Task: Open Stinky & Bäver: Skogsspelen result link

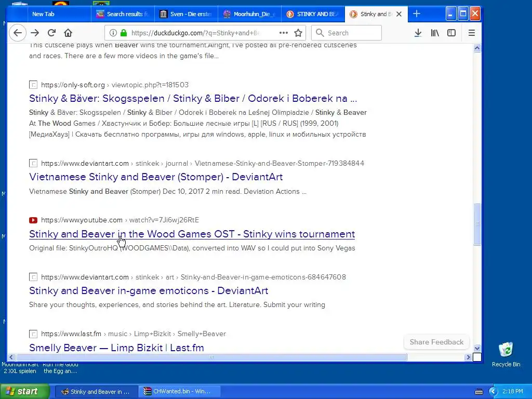Action: pos(193,98)
